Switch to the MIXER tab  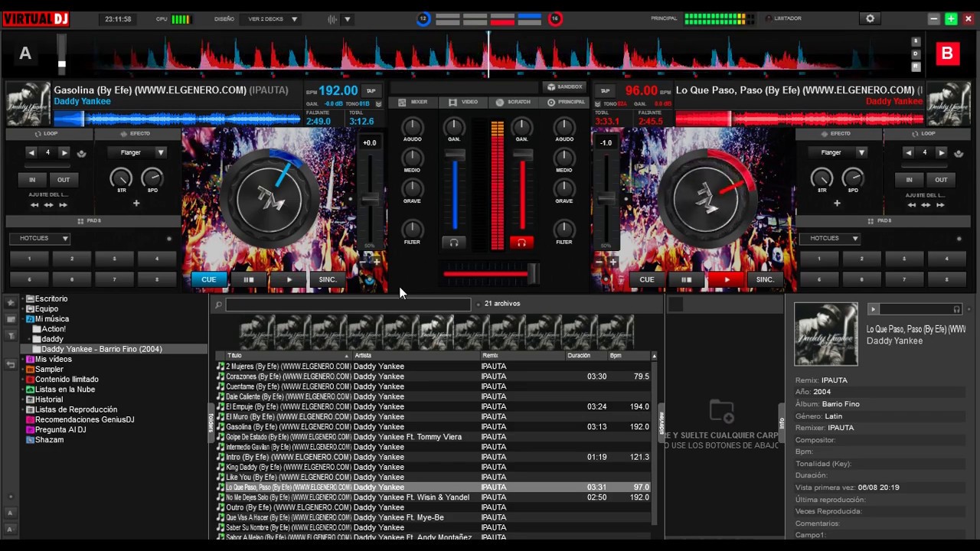click(413, 102)
